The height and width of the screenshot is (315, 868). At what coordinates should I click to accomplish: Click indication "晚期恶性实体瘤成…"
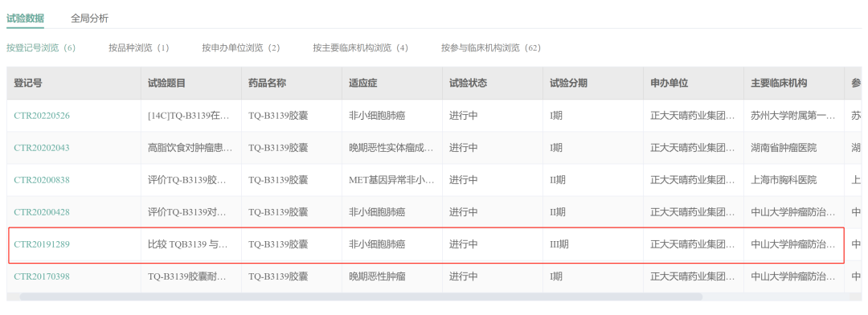point(391,148)
